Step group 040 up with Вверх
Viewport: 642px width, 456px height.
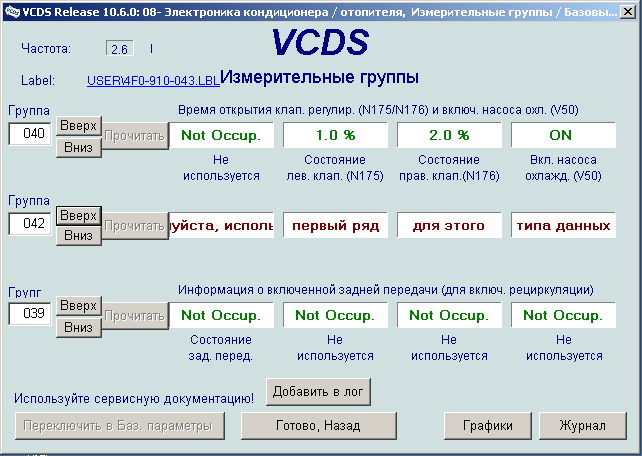coord(79,126)
